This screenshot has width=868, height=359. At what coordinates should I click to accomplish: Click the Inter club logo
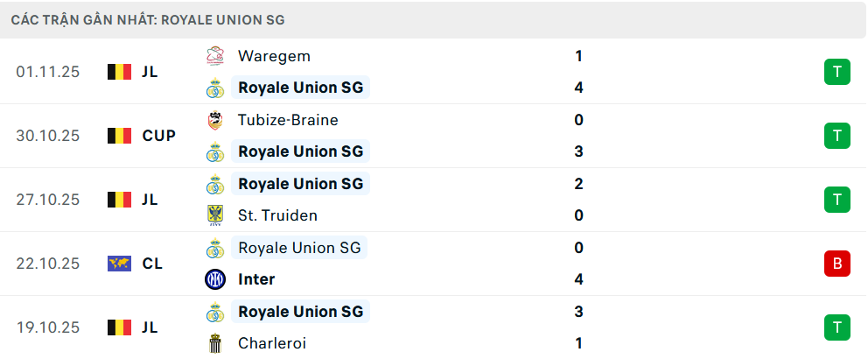pyautogui.click(x=214, y=279)
